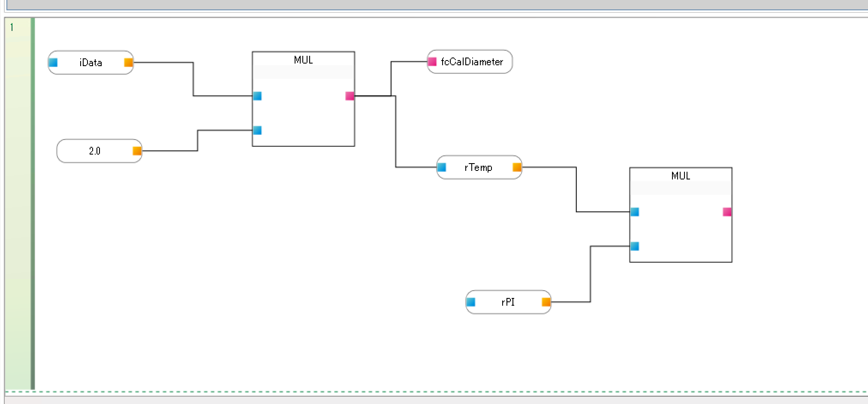Click second MUL block's lower blue input pin
868x404 pixels.
point(635,246)
